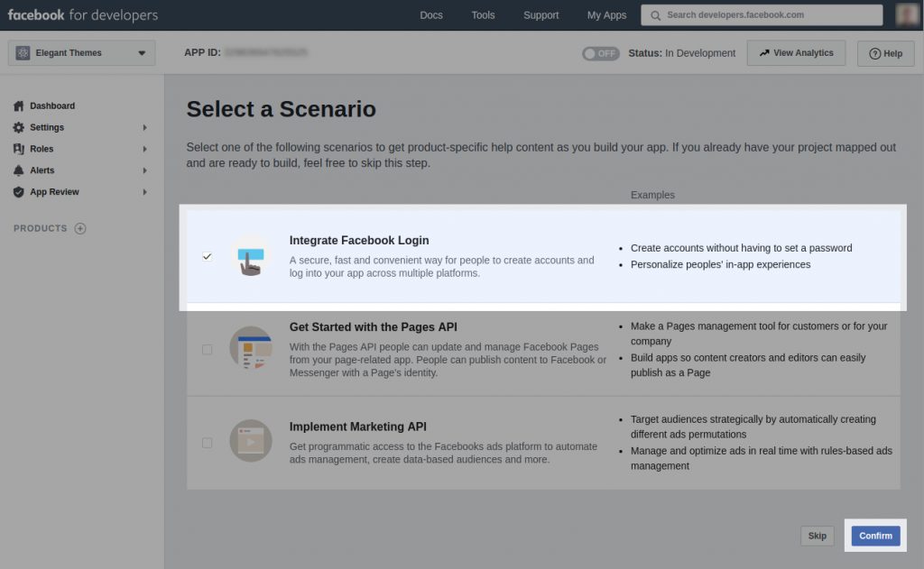Screen dimensions: 924x569
Task: Click the Roles icon in sidebar
Action: [19, 149]
